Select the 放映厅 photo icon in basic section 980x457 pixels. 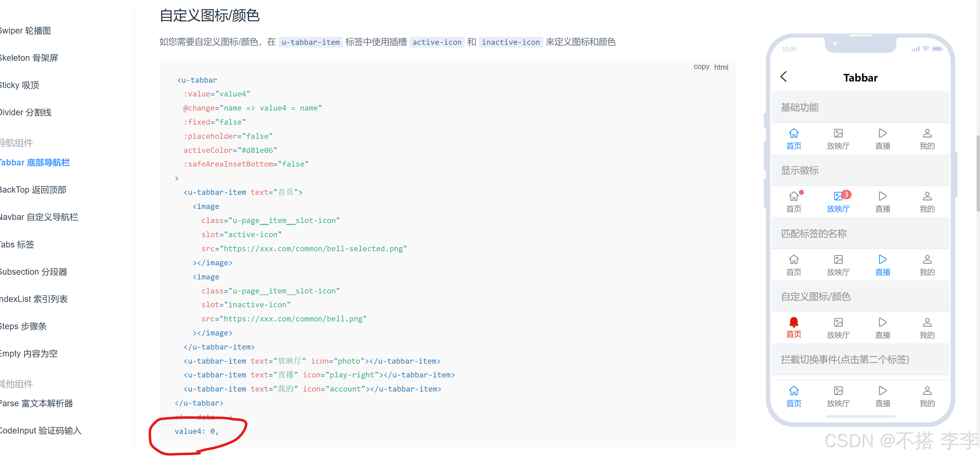coord(838,134)
